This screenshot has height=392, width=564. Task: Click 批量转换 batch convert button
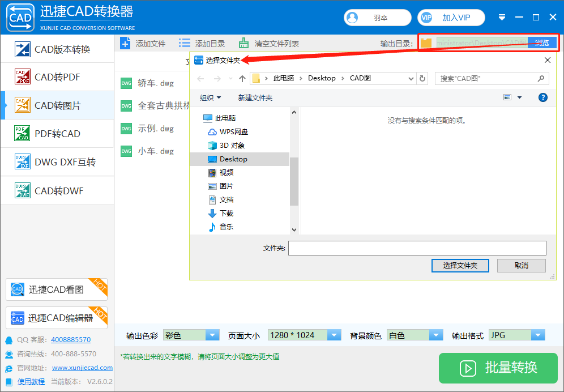(498, 368)
